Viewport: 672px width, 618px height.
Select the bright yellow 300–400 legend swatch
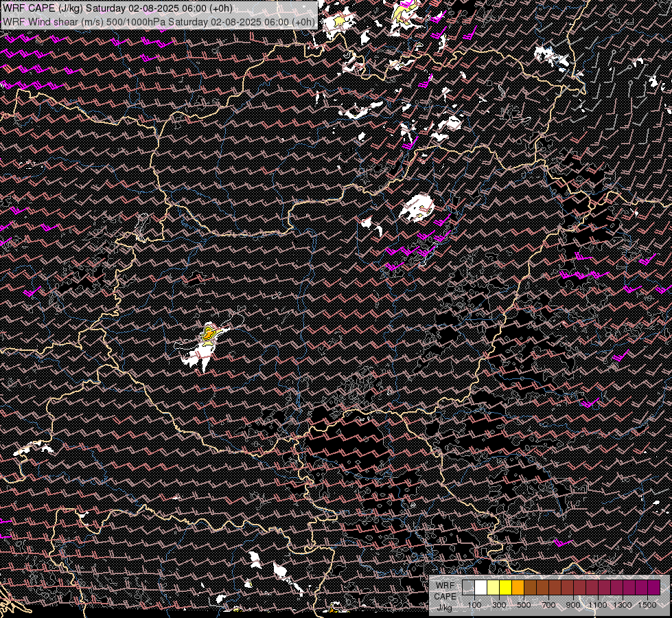click(506, 587)
